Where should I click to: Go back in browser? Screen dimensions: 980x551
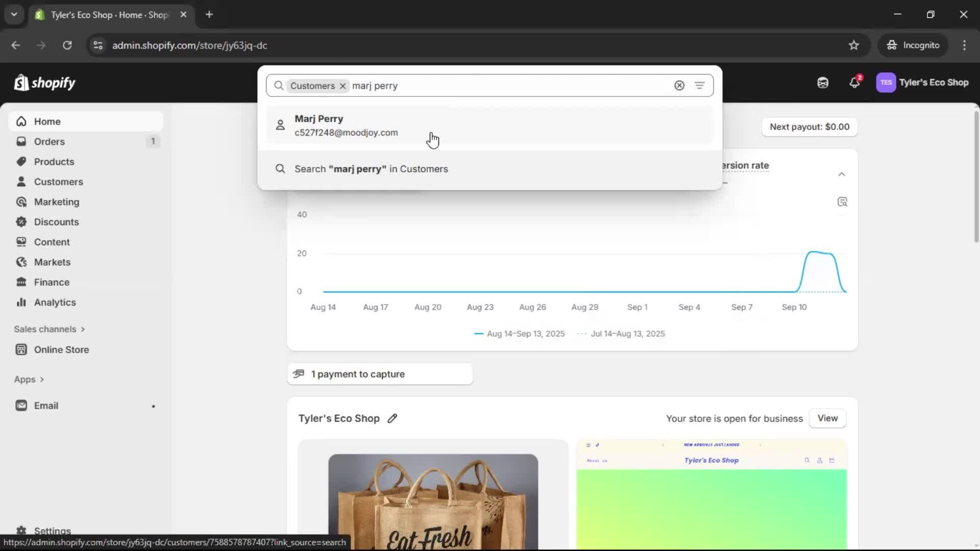tap(16, 45)
